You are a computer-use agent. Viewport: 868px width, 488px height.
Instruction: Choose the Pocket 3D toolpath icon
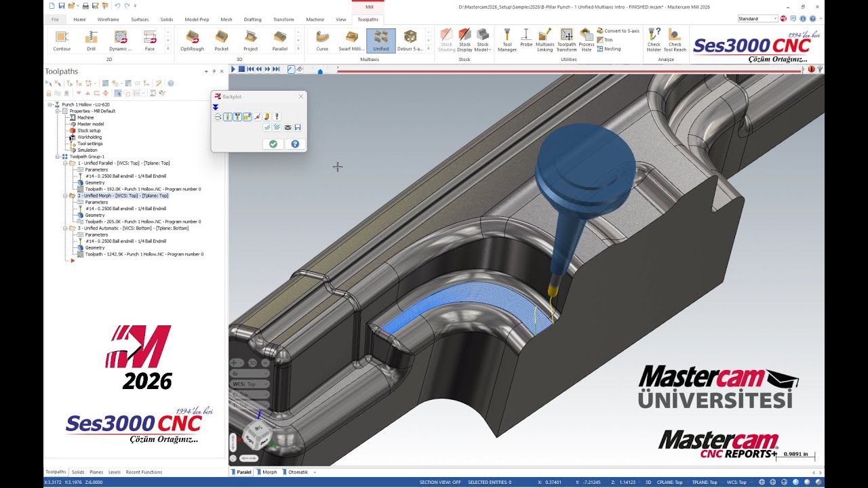tap(222, 41)
